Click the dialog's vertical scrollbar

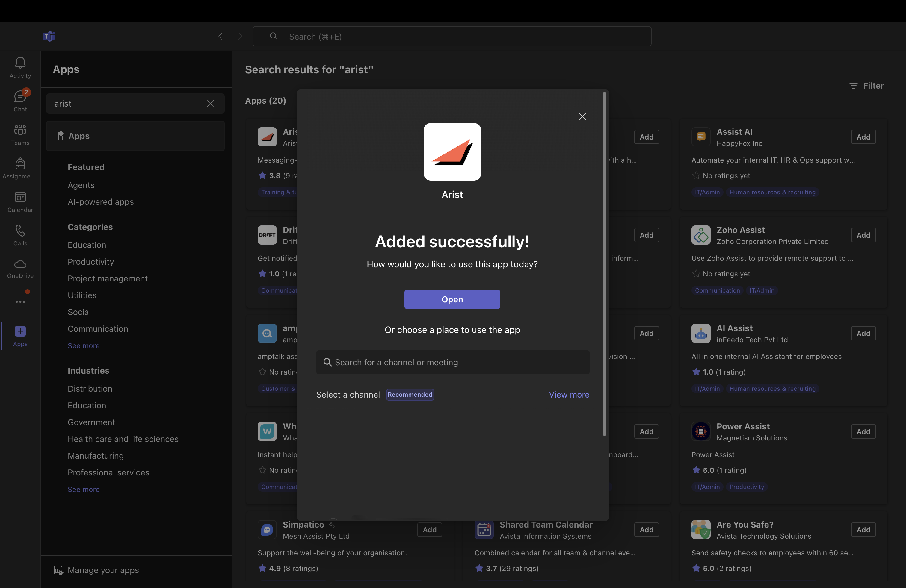pyautogui.click(x=604, y=264)
